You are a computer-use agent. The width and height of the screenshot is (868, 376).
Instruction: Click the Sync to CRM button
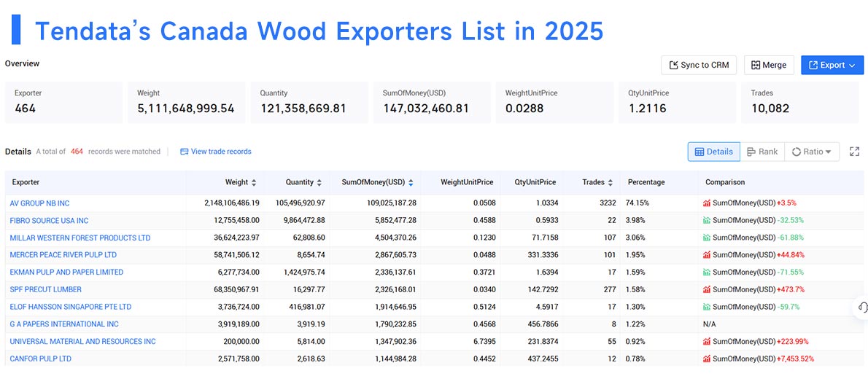pos(700,66)
